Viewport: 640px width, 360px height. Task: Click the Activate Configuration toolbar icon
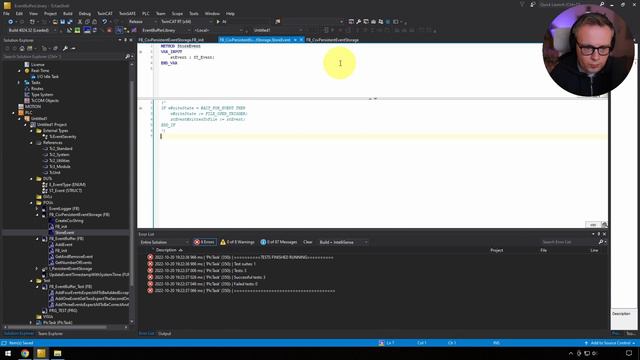pos(69,30)
